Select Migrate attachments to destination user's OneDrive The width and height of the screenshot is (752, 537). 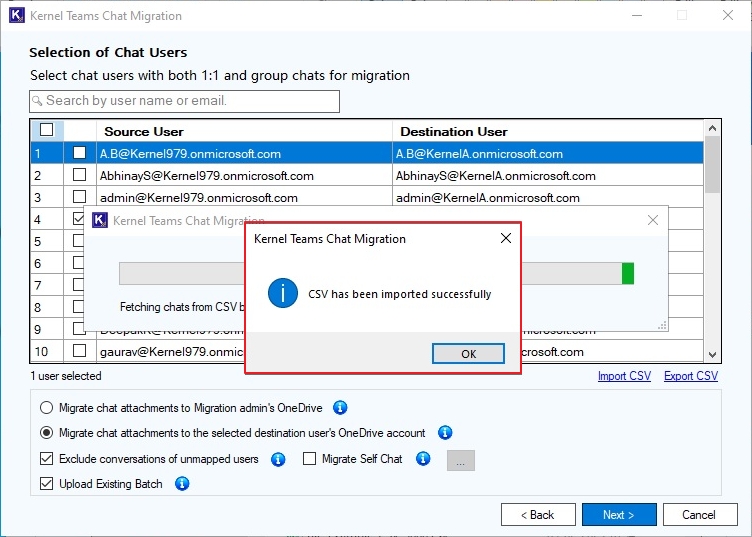click(47, 433)
